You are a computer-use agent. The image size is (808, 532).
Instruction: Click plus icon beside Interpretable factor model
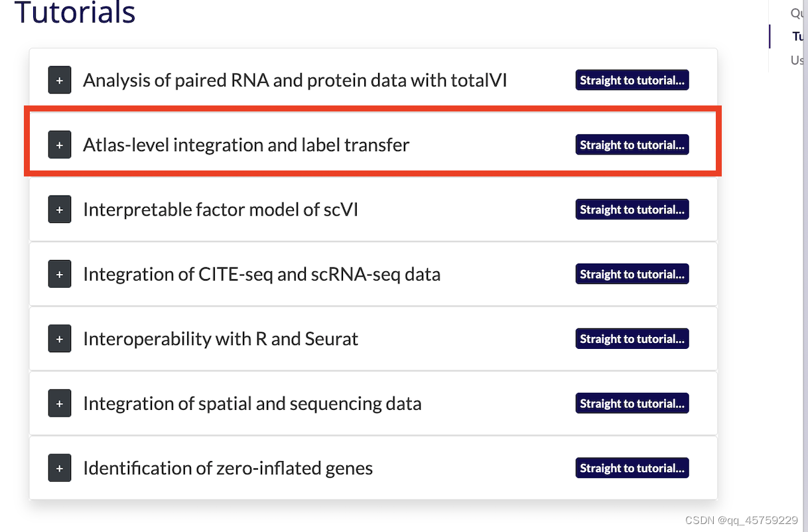click(60, 210)
